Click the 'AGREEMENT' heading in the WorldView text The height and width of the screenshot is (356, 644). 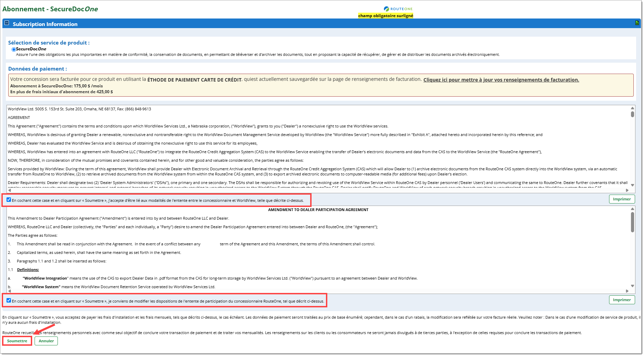(x=19, y=118)
